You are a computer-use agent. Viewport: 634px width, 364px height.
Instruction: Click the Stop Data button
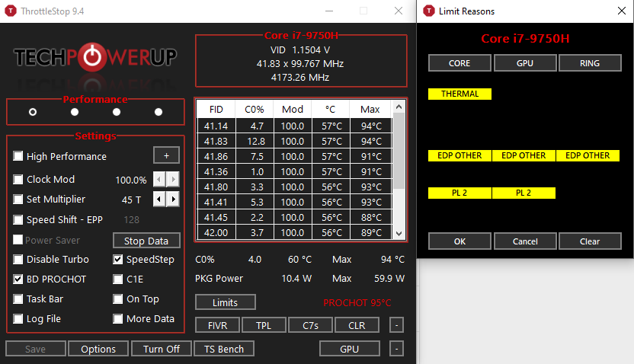pos(146,241)
